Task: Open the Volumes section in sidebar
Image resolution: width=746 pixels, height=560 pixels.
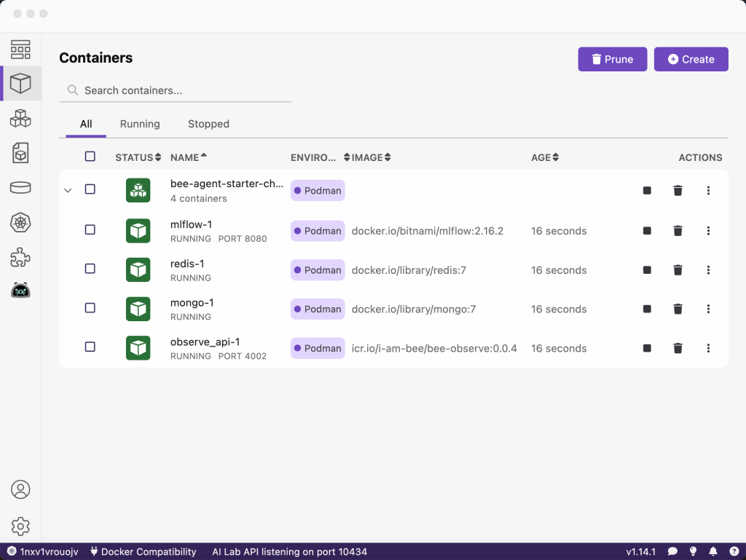Action: (20, 187)
